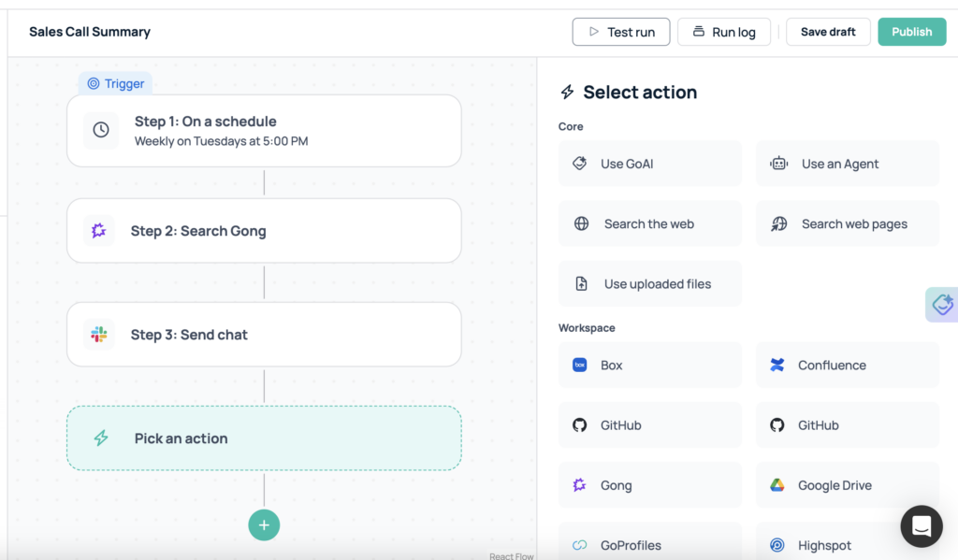
Task: Click the green plus add-step button
Action: tap(264, 525)
